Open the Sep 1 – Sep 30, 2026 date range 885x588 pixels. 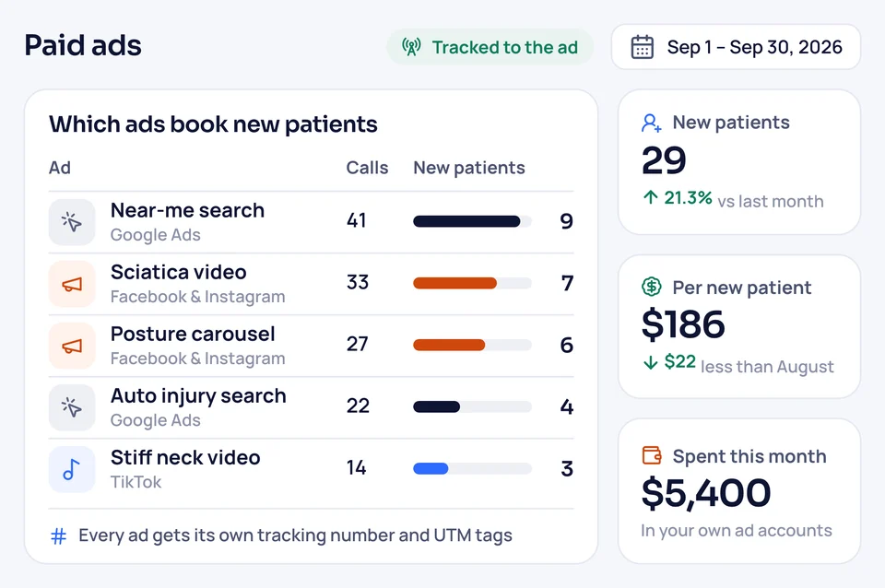736,47
